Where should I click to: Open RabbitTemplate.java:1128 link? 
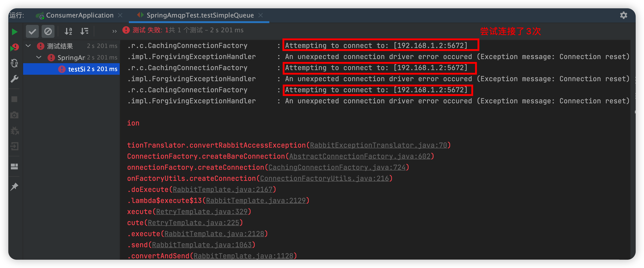[x=243, y=256]
